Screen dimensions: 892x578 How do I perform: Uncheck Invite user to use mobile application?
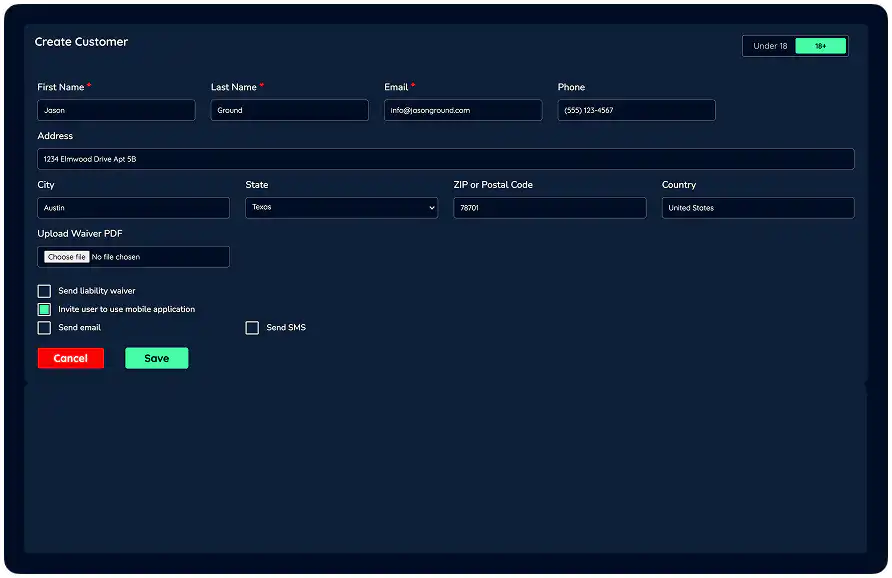(x=44, y=309)
